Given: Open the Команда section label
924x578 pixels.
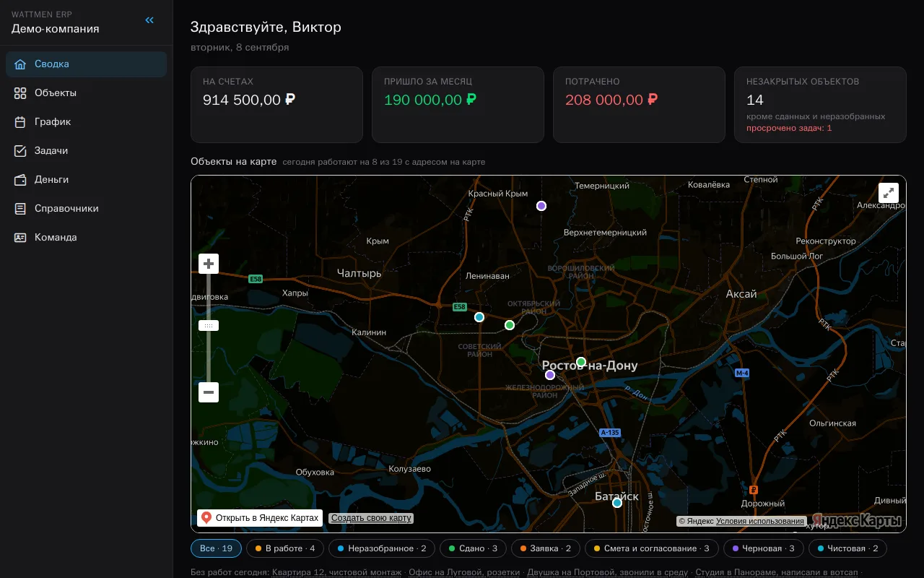Looking at the screenshot, I should (56, 237).
